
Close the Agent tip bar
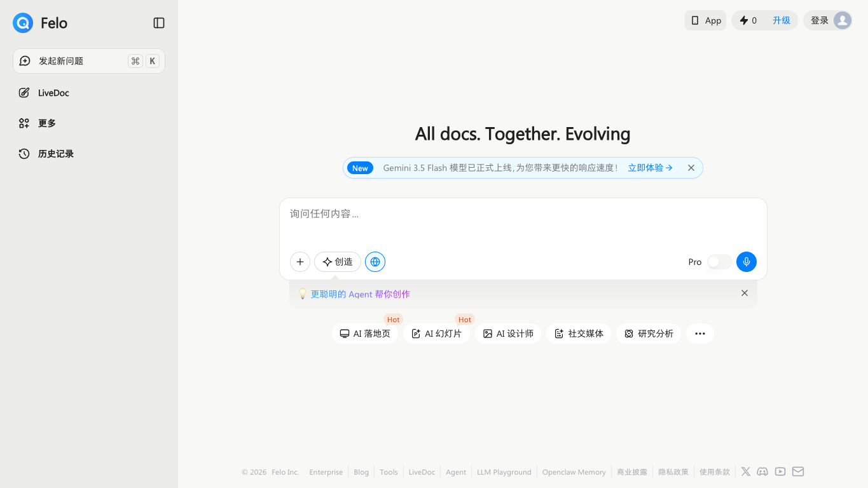[745, 293]
